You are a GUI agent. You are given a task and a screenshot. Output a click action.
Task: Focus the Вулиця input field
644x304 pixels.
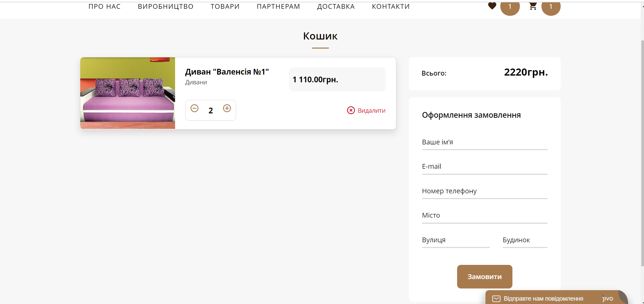pos(456,240)
